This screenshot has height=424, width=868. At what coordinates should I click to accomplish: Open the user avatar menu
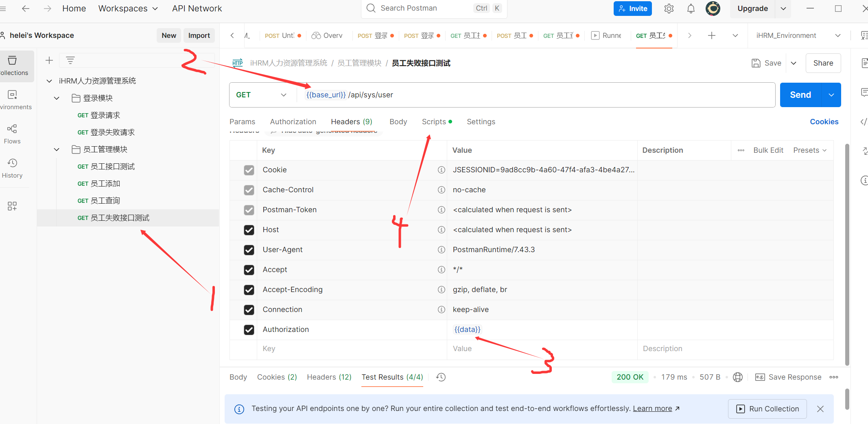tap(713, 9)
